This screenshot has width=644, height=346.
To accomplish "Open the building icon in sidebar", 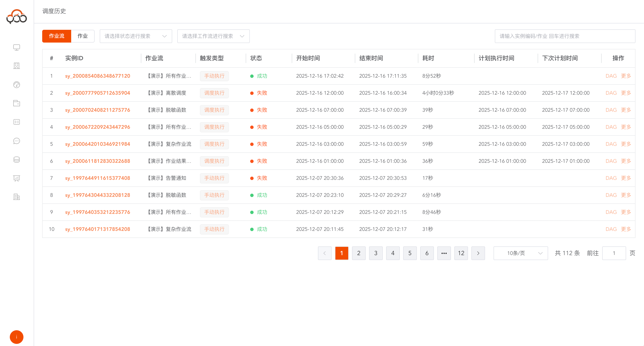I will tap(16, 66).
